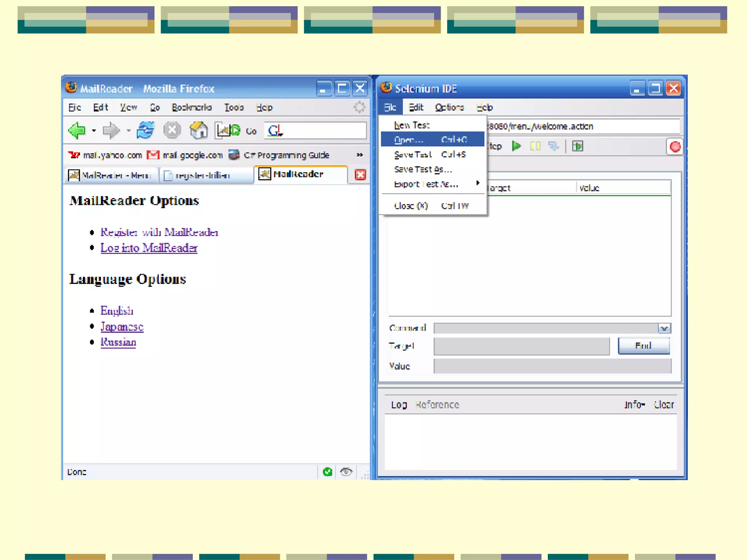Close the current tab with red X
The width and height of the screenshot is (747, 560).
[x=360, y=175]
